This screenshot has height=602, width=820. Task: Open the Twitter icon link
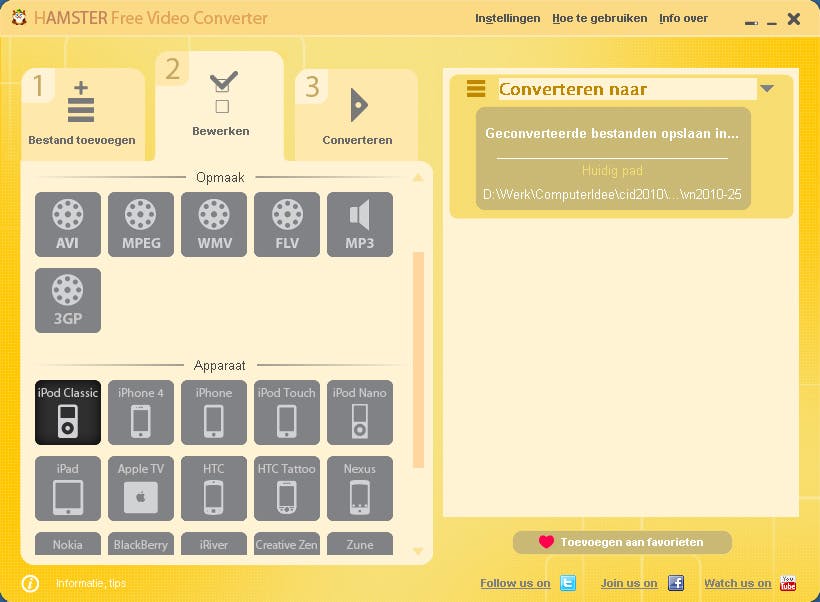pos(568,583)
